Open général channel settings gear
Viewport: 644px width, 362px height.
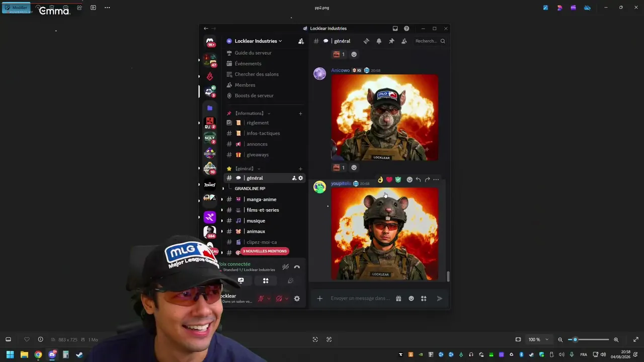point(301,178)
